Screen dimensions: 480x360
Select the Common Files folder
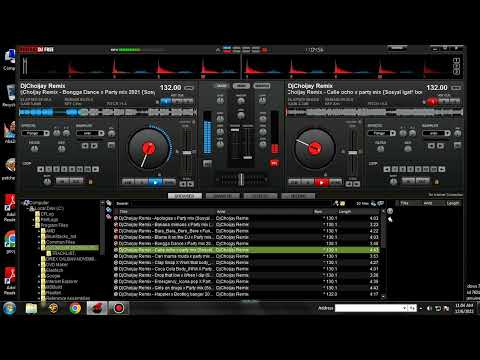[60, 242]
